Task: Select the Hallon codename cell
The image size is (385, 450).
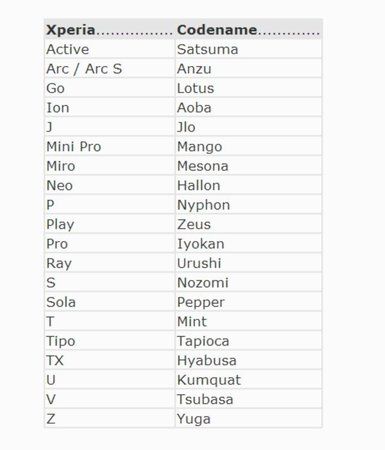Action: [248, 185]
